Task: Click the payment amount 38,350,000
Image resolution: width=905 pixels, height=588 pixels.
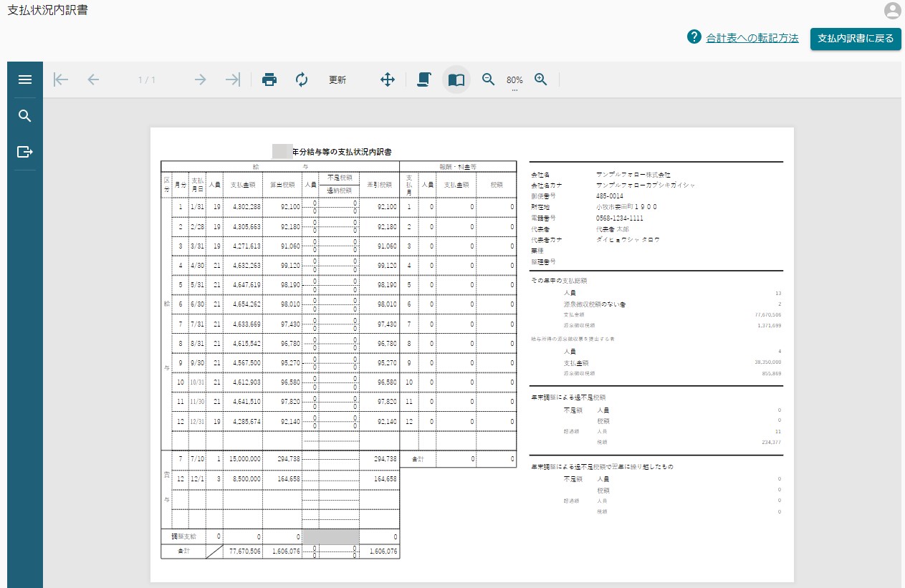Action: pos(767,362)
